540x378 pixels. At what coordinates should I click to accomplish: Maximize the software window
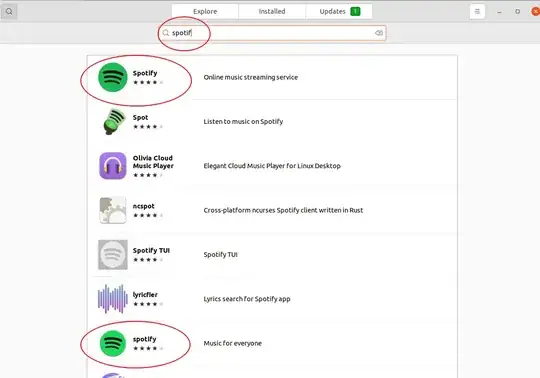pos(517,11)
